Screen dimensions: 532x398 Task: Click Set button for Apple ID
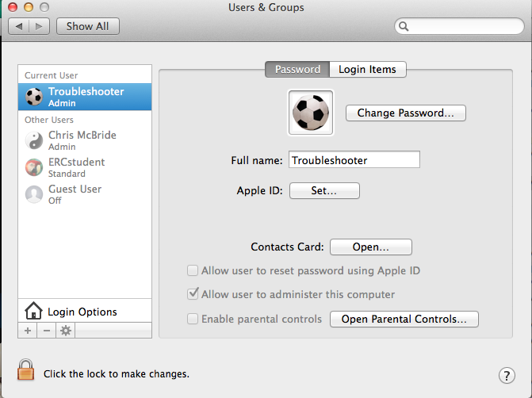[x=324, y=191]
